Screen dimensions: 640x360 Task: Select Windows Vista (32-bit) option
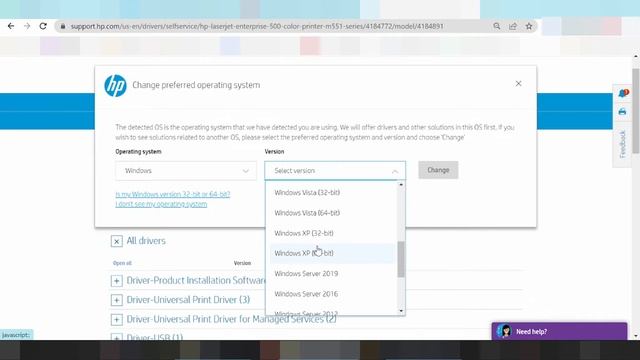331,193
